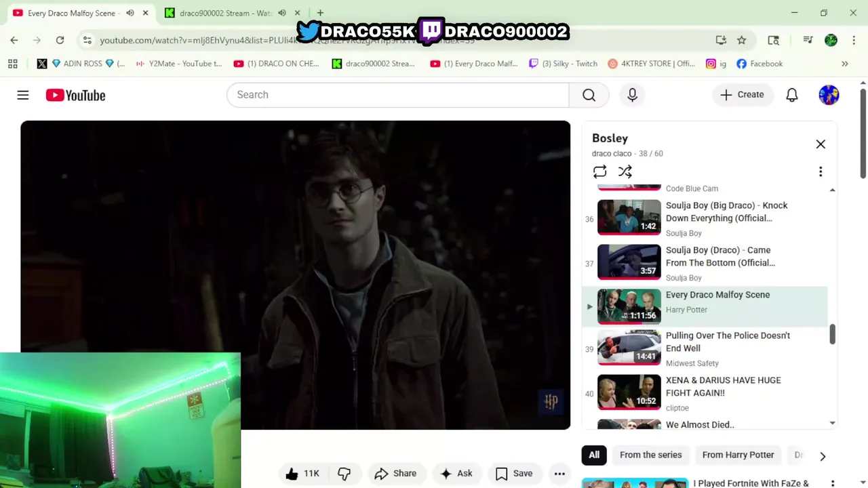The height and width of the screenshot is (488, 868).
Task: Open the ADIN ROSS bookmark
Action: pyautogui.click(x=88, y=64)
